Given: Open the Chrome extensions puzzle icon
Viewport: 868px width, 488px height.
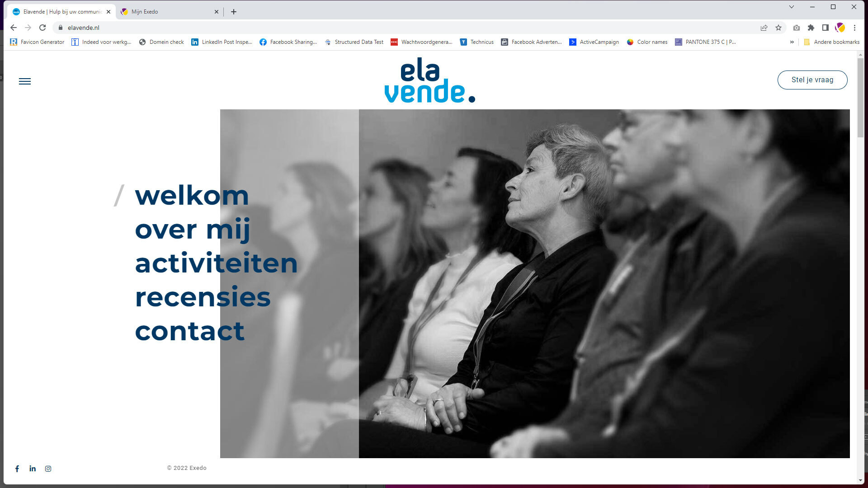Looking at the screenshot, I should (811, 28).
